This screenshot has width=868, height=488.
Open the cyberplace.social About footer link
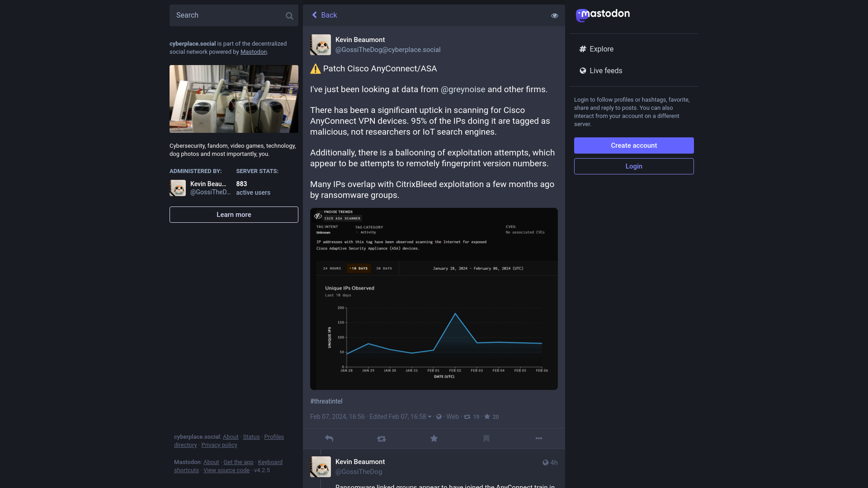231,437
